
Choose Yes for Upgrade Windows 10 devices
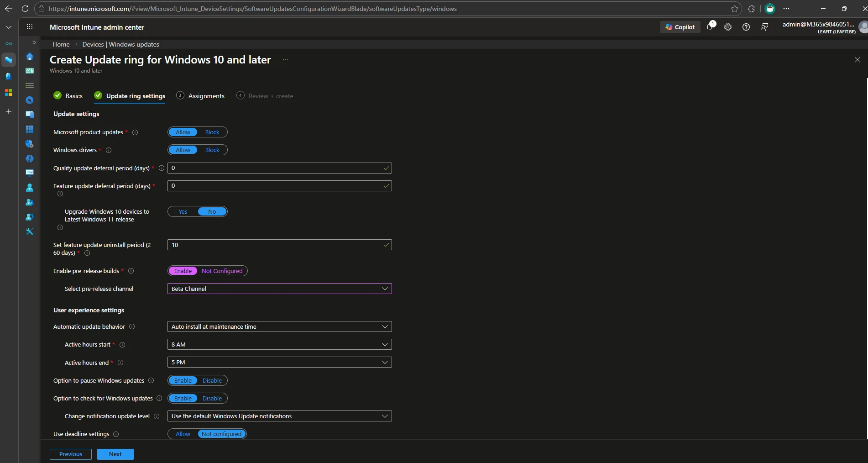183,211
